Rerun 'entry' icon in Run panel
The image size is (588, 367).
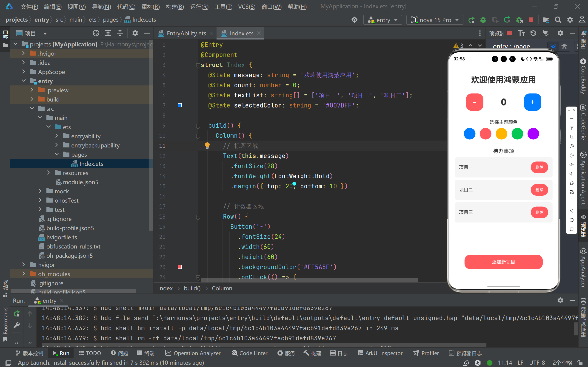[x=17, y=313]
